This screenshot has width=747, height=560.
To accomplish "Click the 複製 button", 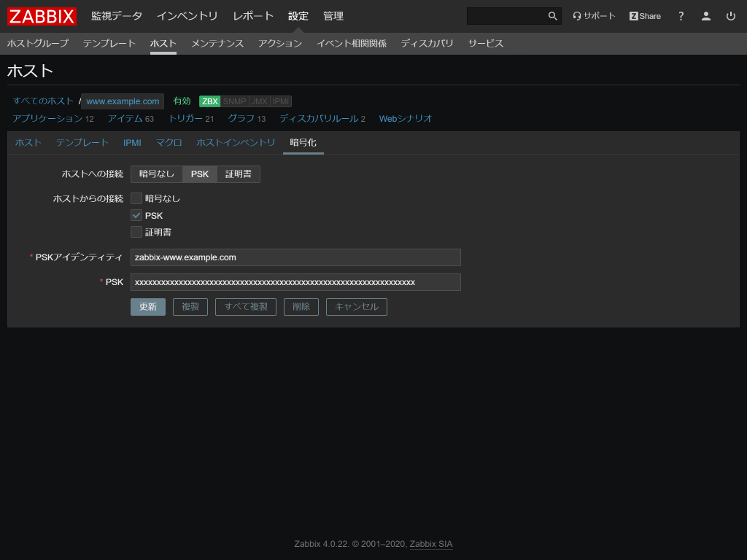I will [x=190, y=307].
